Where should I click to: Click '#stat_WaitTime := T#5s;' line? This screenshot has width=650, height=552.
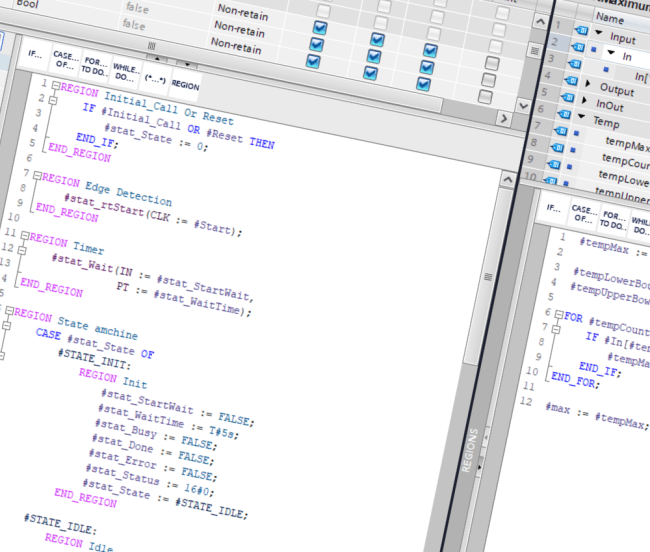[168, 422]
